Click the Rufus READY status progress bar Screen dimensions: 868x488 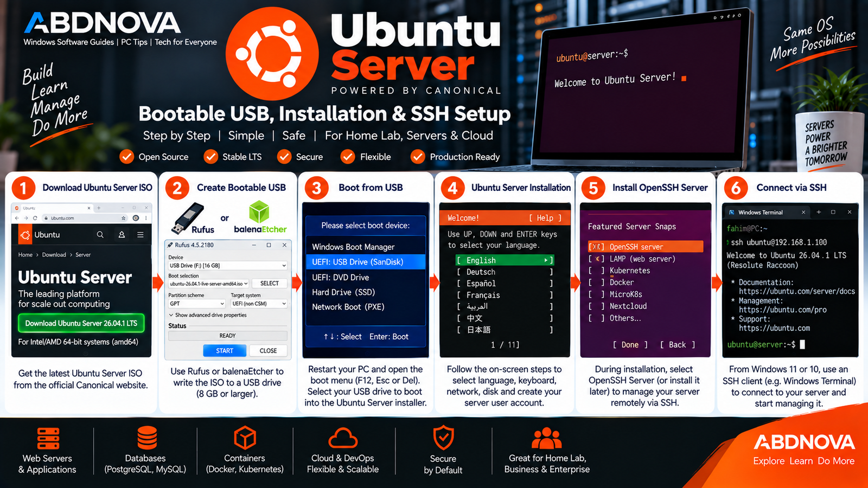(227, 336)
